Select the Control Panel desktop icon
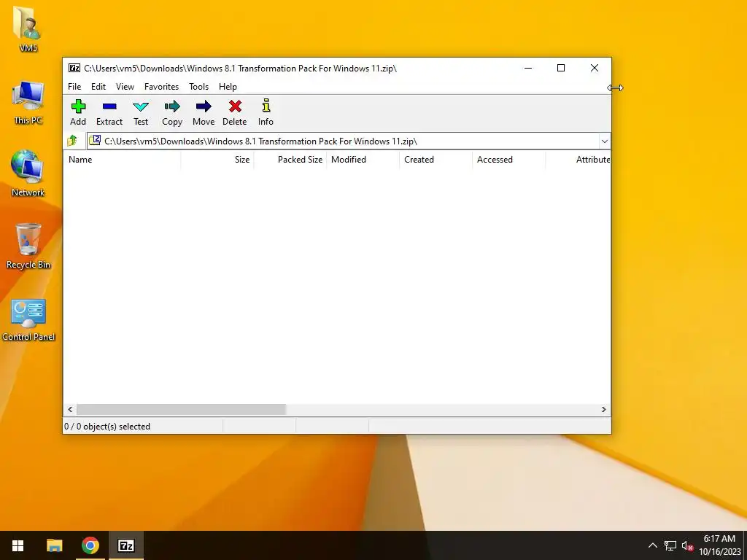This screenshot has width=747, height=560. 28,320
